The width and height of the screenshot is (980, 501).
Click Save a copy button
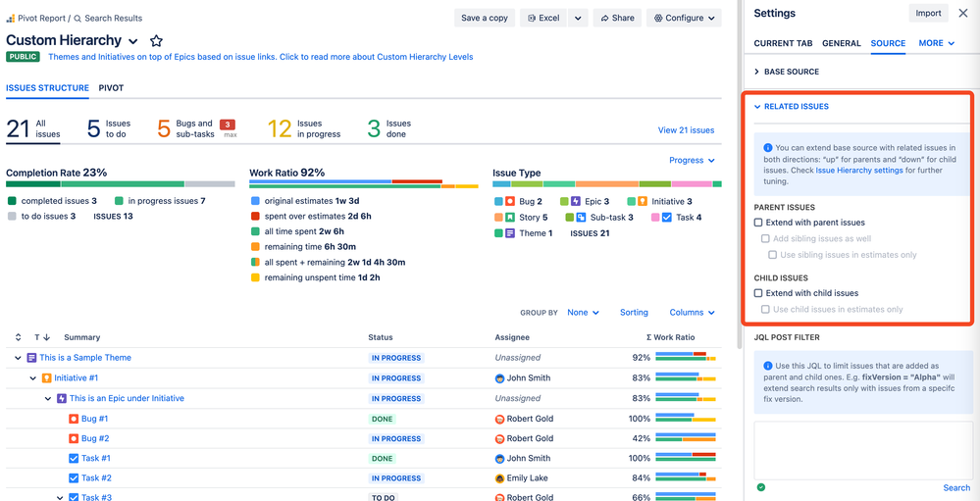(x=485, y=18)
